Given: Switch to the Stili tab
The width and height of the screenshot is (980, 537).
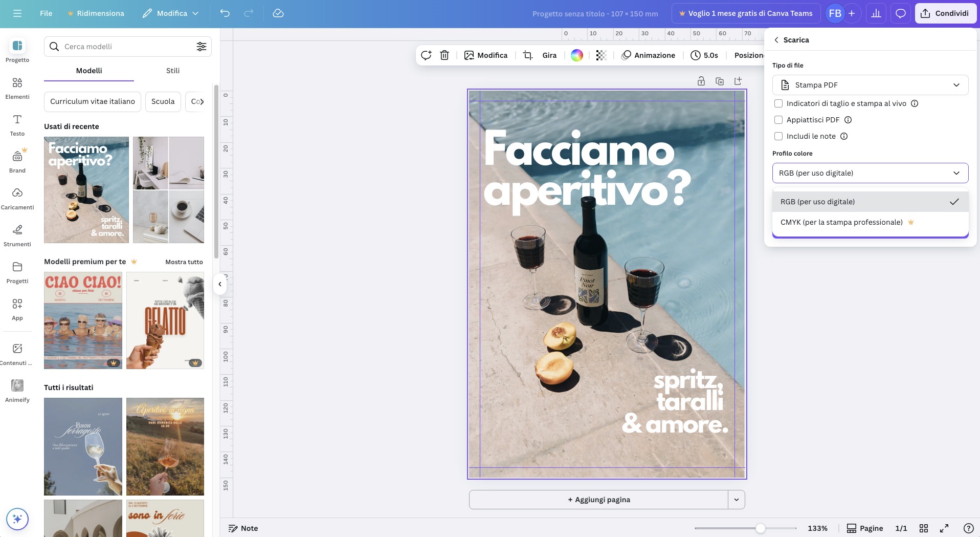Looking at the screenshot, I should [x=173, y=71].
